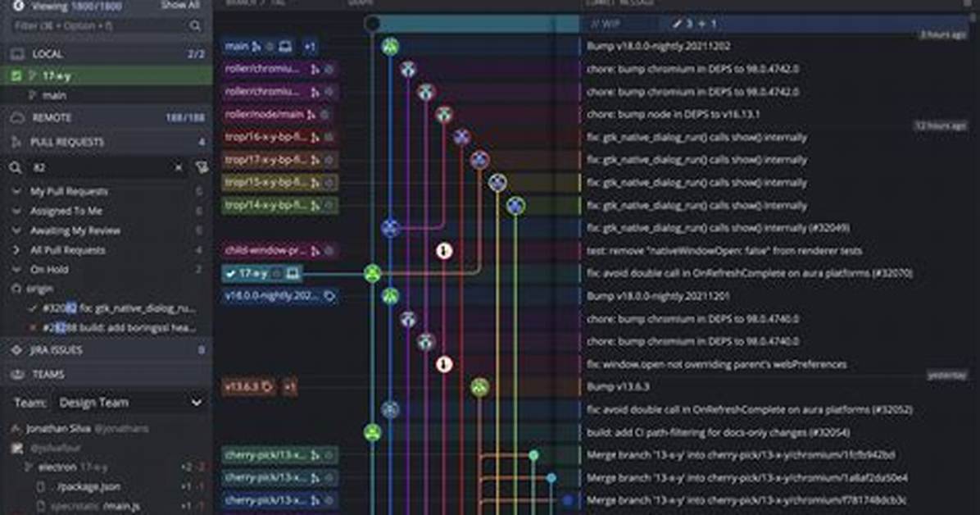Select merge commit ending 'chromium/f78174b8cb3c'
Viewport: 980px width, 515px height.
pos(746,500)
